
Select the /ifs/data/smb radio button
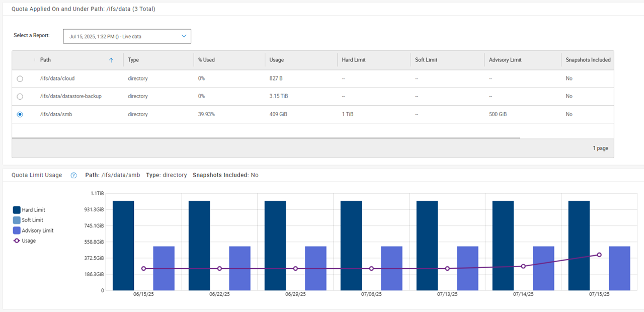click(20, 114)
